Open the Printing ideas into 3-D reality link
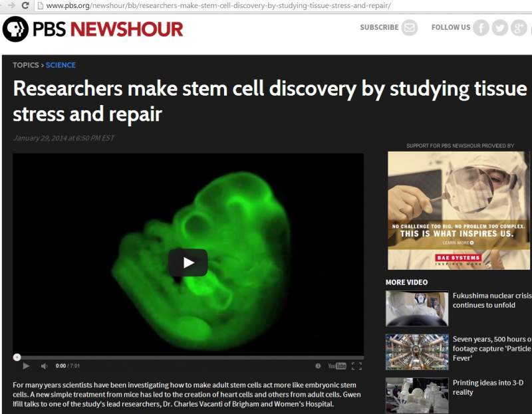The height and width of the screenshot is (414, 532). 488,387
